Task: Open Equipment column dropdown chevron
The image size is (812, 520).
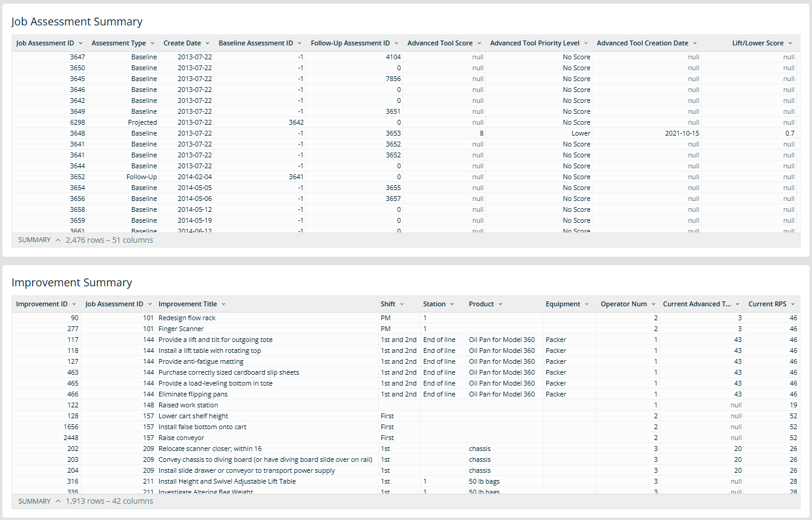Action: [x=587, y=304]
